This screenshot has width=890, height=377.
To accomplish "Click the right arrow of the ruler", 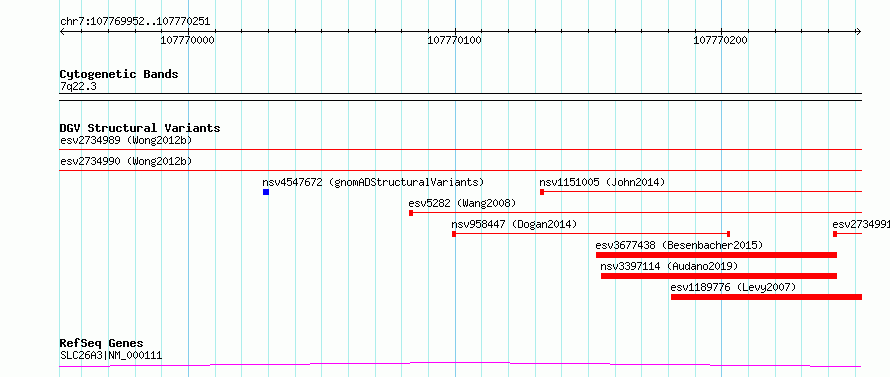I will [859, 32].
